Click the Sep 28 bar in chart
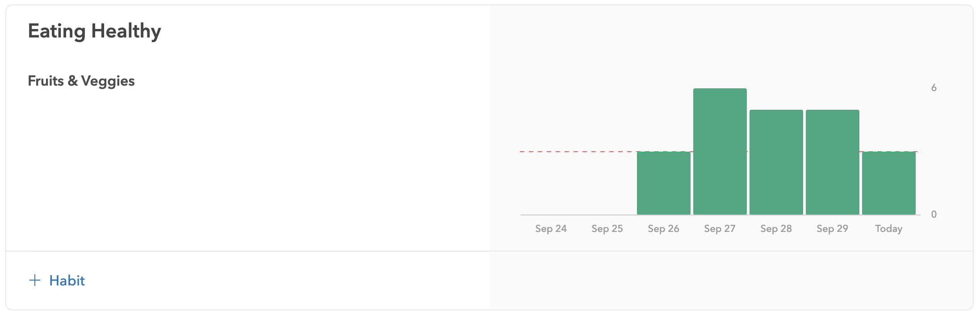The image size is (980, 314). pyautogui.click(x=776, y=162)
